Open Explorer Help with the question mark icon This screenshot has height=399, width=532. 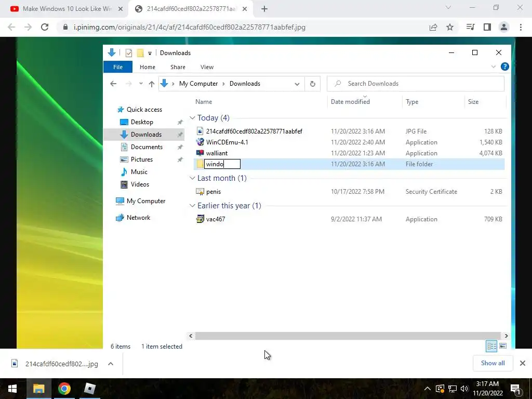[504, 66]
